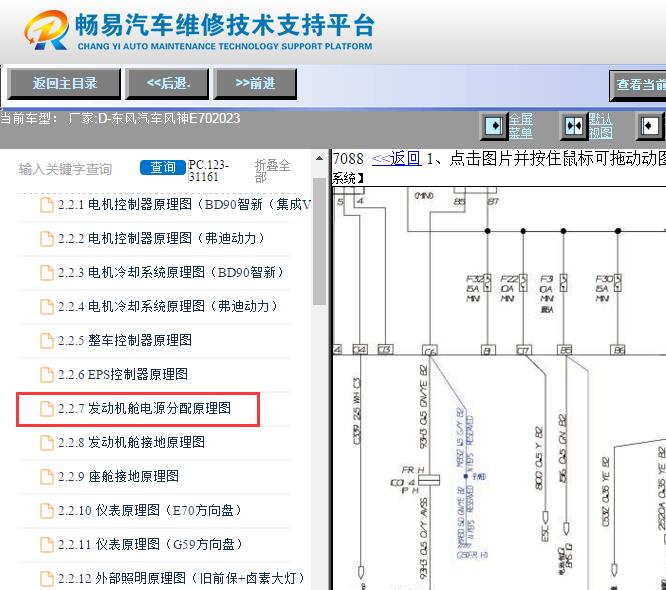This screenshot has width=666, height=590.
Task: Open 2.2.8 发动机舱接地原理图
Action: [131, 442]
